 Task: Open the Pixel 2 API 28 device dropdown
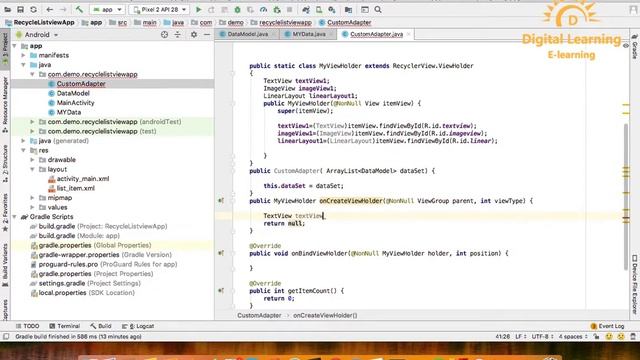point(160,9)
